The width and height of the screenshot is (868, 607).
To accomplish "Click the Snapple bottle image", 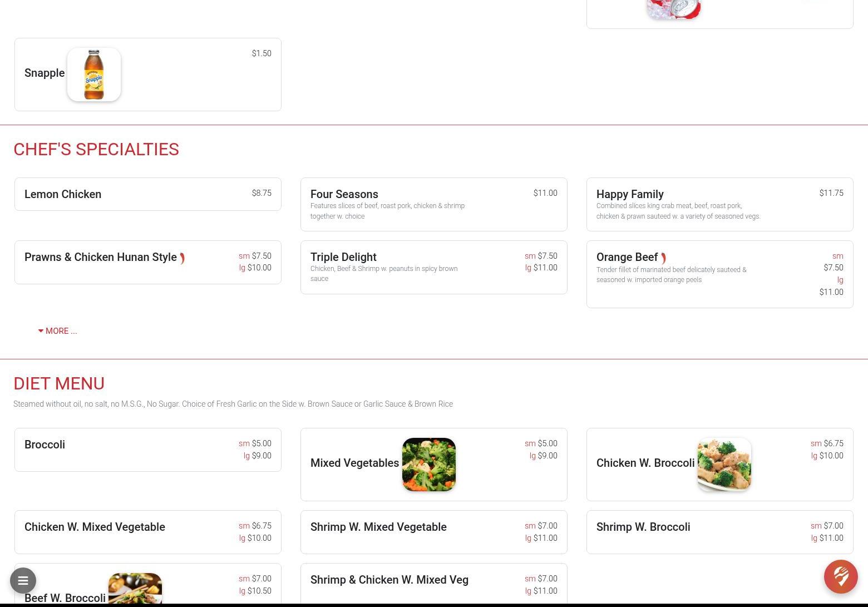I will click(94, 75).
